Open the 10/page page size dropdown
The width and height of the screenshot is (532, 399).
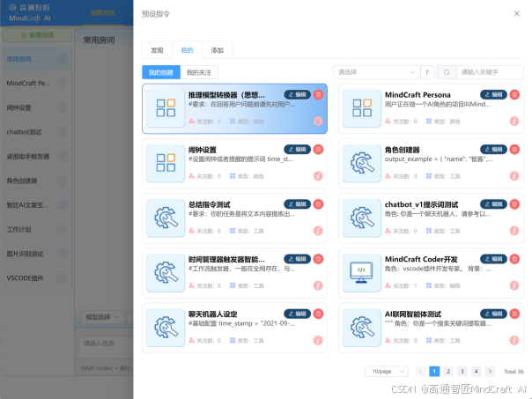coord(387,372)
